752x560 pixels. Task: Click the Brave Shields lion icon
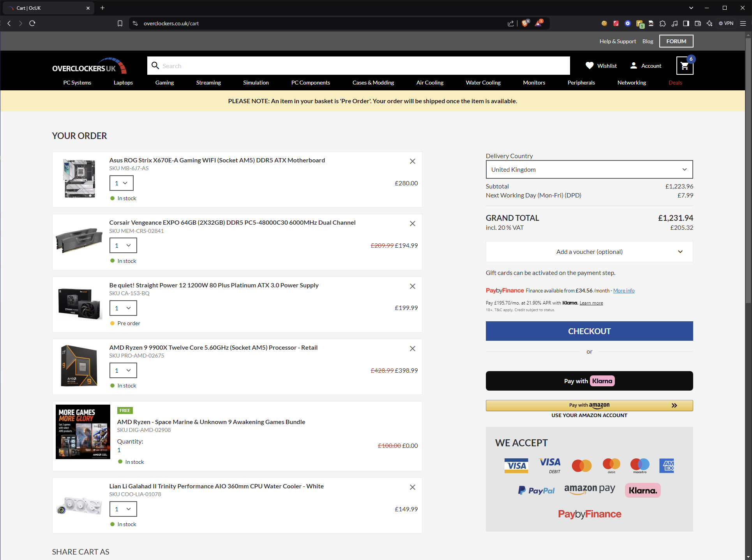click(x=525, y=23)
